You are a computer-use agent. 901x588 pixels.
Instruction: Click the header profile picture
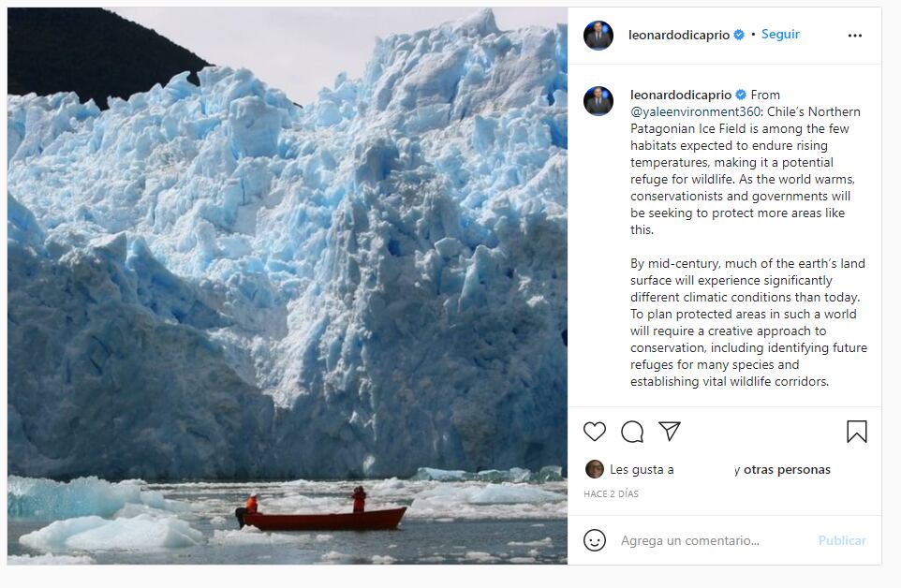pos(598,36)
